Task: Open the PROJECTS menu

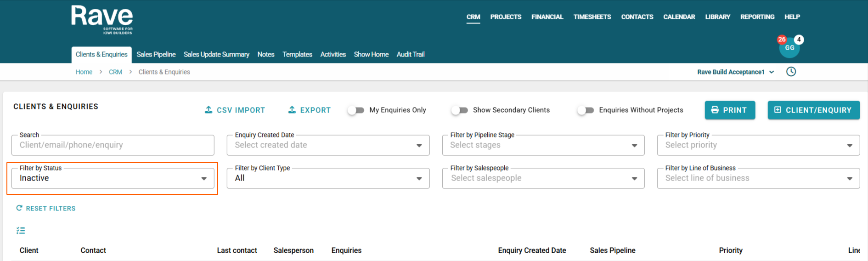Action: (x=506, y=17)
